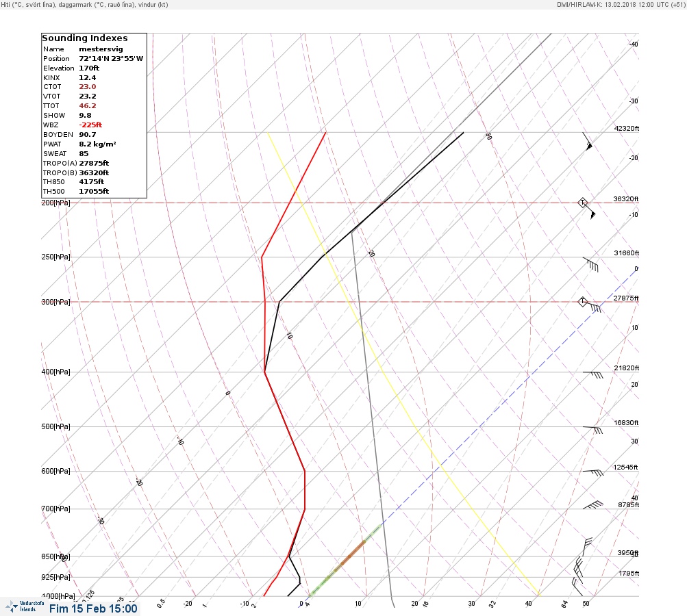Select the red WBZ value -225ft
Viewport: 687px width, 616px height.
click(x=90, y=125)
